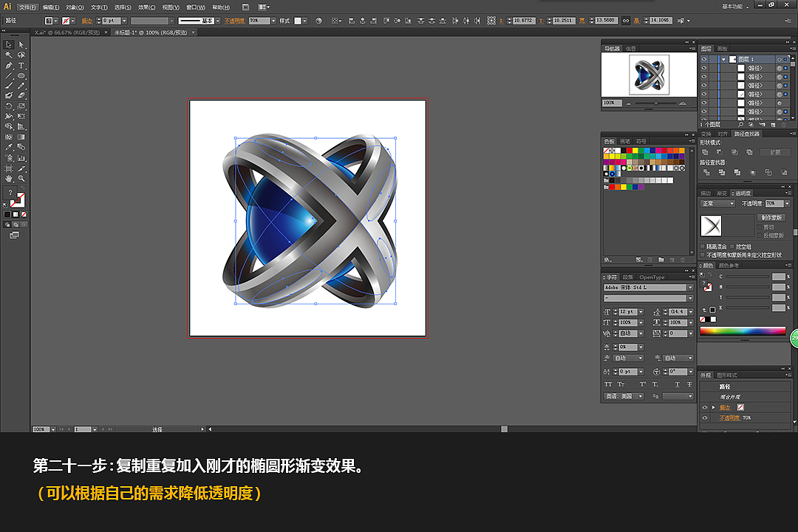Open 基本功能 workspace switcher

point(735,7)
